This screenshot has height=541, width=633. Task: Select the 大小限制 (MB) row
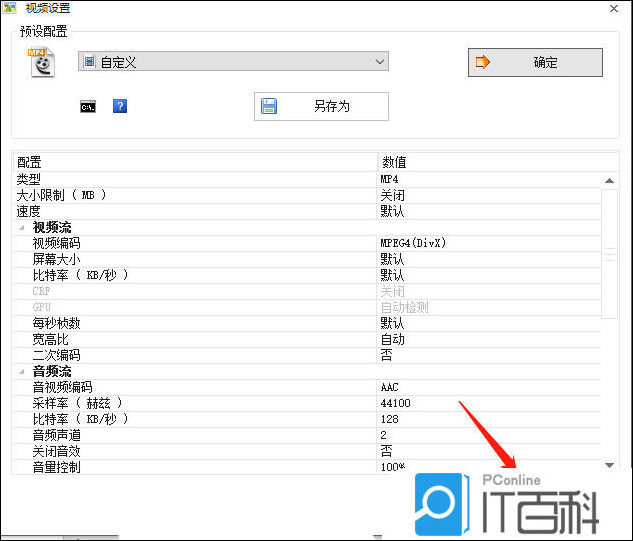(307, 195)
